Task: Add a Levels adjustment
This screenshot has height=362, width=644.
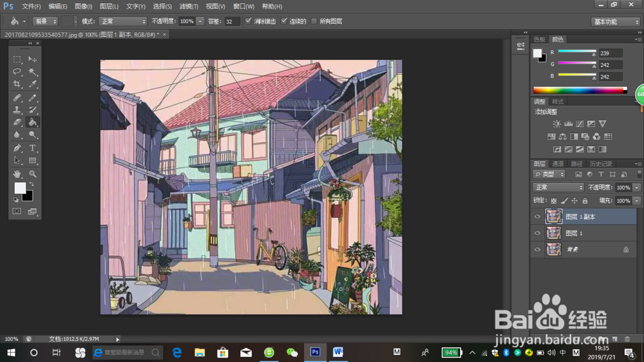Action: pyautogui.click(x=569, y=124)
